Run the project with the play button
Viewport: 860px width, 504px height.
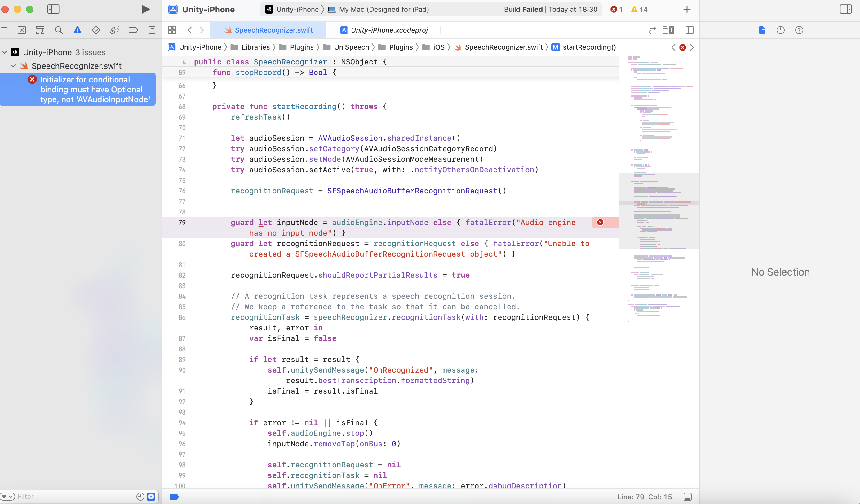tap(145, 9)
